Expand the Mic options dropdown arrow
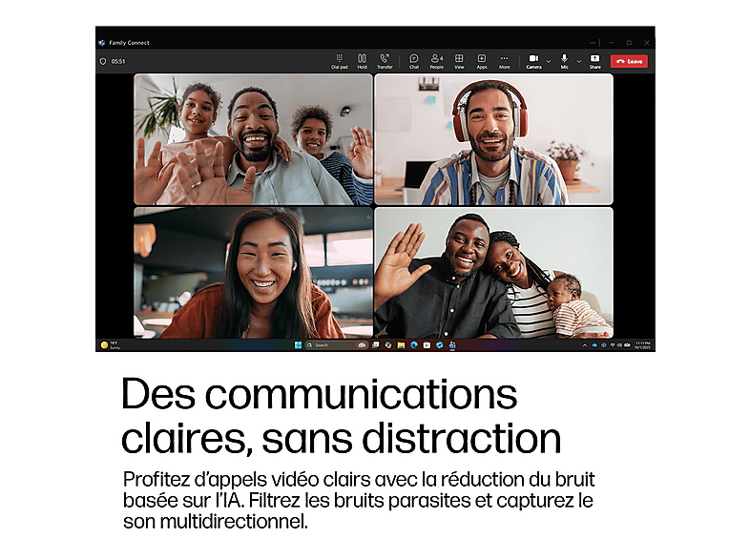Viewport: 750px width, 560px height. point(579,61)
